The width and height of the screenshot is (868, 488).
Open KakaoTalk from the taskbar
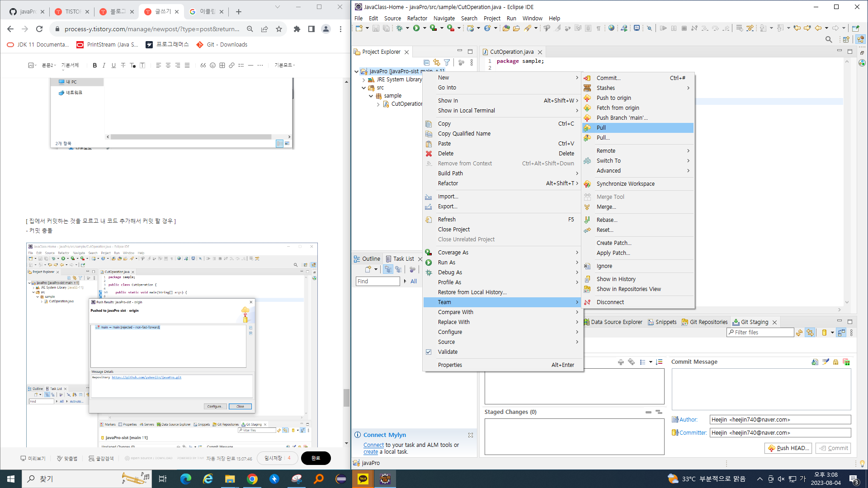point(363,479)
